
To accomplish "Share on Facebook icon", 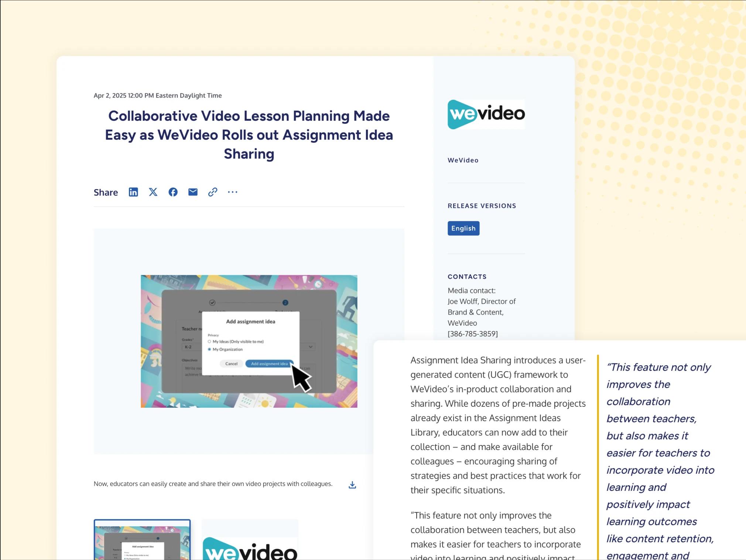I will click(x=173, y=192).
